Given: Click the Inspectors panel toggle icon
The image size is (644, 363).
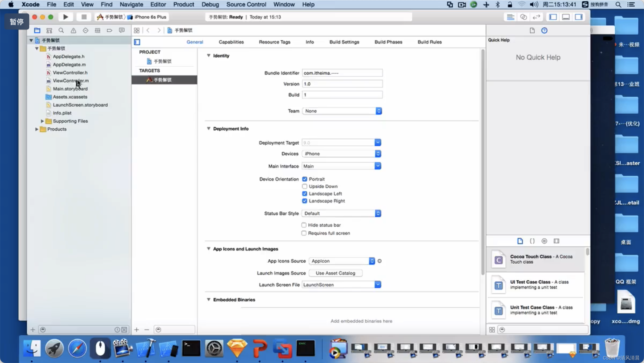Looking at the screenshot, I should pyautogui.click(x=579, y=17).
